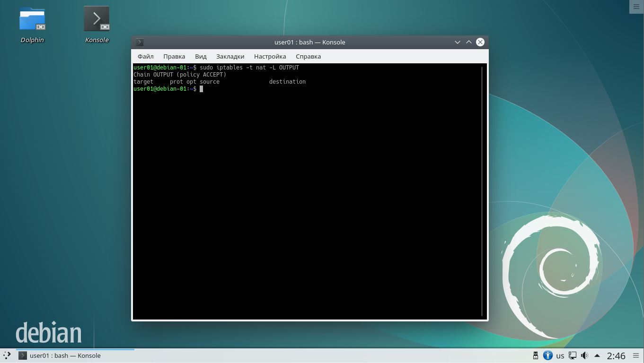
Task: Open the Настройка menu in Konsole
Action: point(270,56)
